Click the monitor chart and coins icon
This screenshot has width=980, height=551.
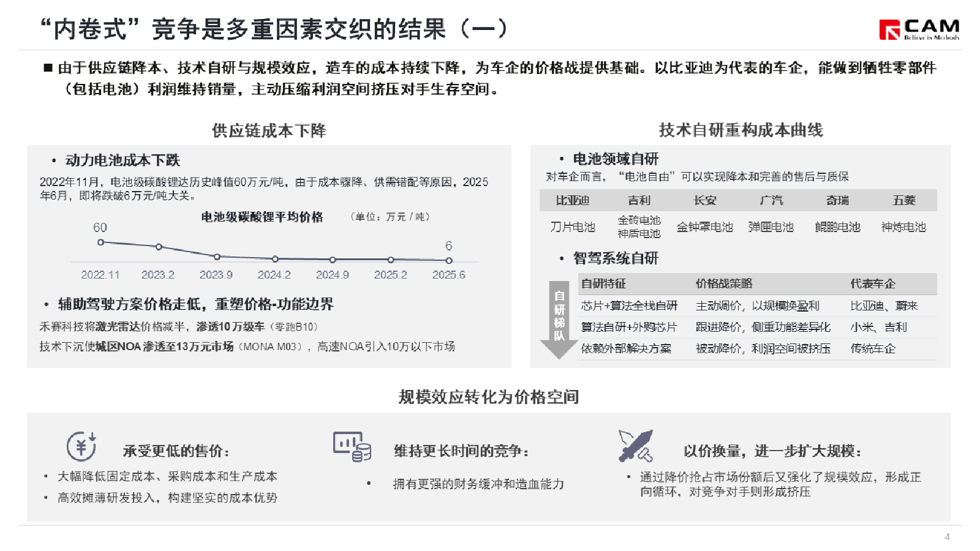tap(352, 446)
